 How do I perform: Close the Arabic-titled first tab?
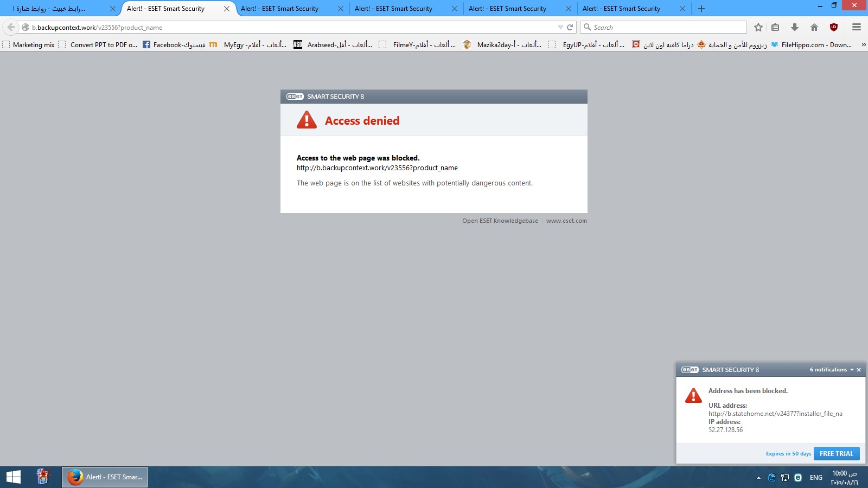click(x=113, y=9)
